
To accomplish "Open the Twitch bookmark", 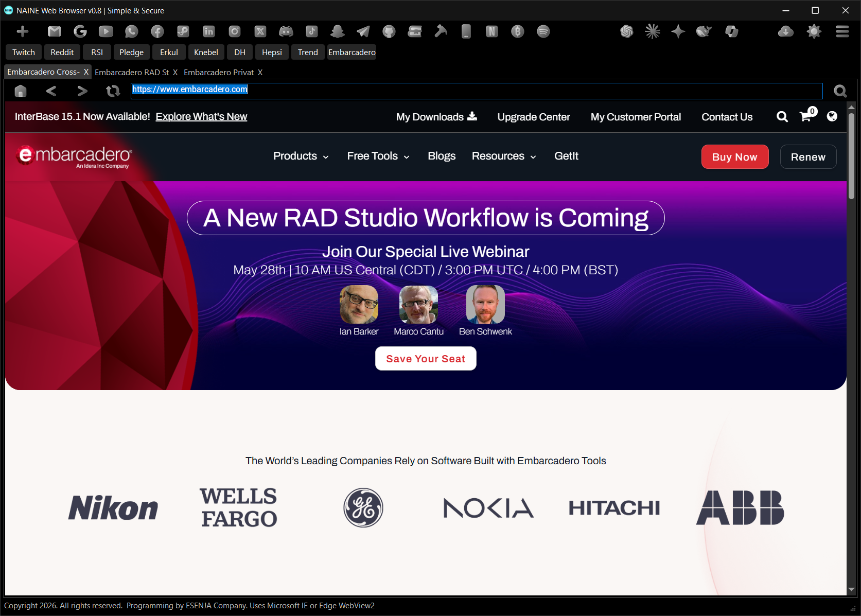I will tap(24, 52).
